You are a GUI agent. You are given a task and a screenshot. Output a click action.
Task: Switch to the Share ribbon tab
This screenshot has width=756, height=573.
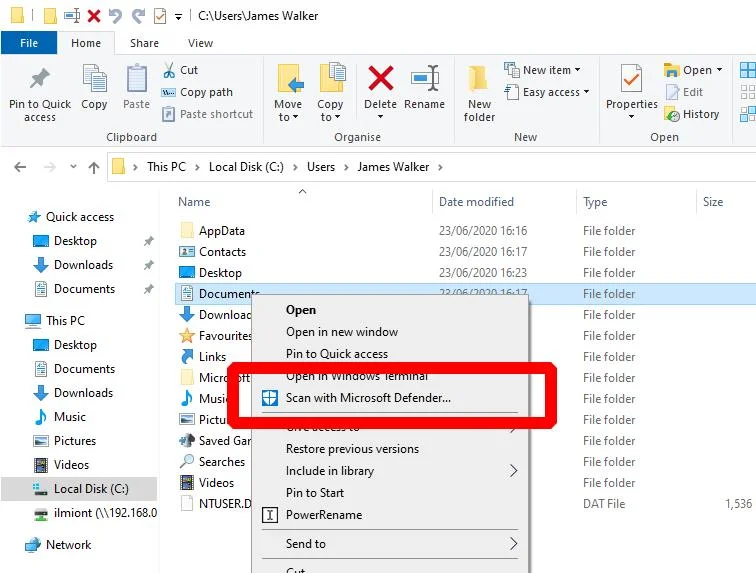pyautogui.click(x=144, y=43)
